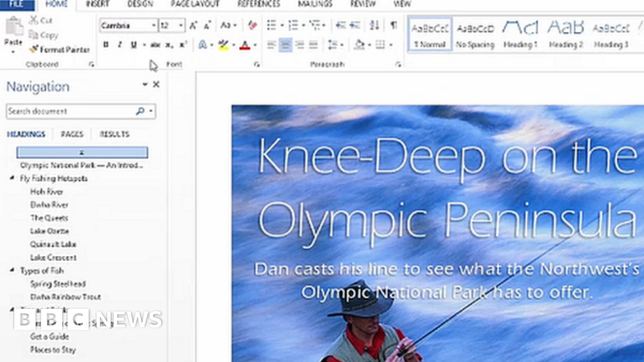
Task: Open the font color picker
Action: pyautogui.click(x=245, y=45)
